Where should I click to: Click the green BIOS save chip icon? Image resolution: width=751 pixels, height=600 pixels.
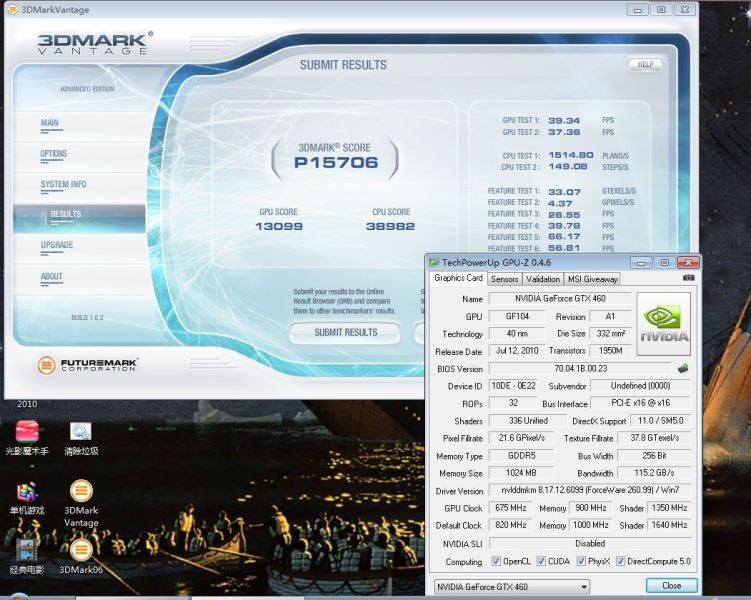pyautogui.click(x=683, y=368)
